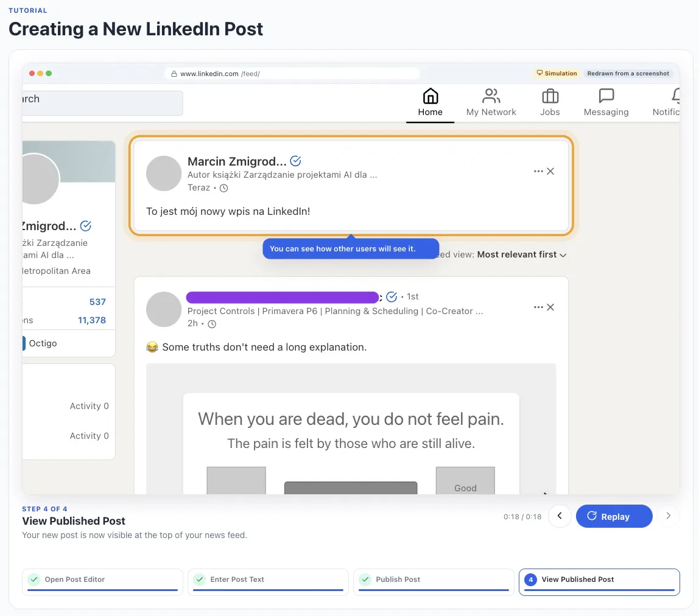Image resolution: width=699 pixels, height=616 pixels.
Task: Replay the tutorial
Action: click(x=614, y=516)
